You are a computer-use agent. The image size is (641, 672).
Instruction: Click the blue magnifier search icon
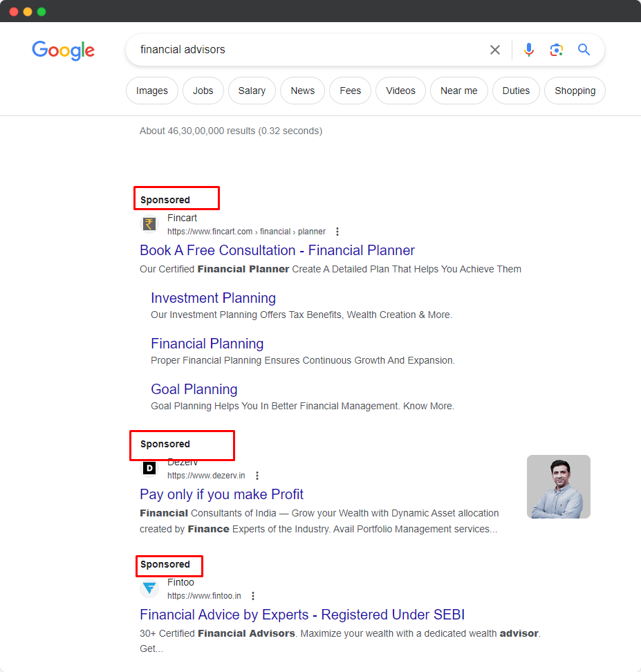[584, 50]
